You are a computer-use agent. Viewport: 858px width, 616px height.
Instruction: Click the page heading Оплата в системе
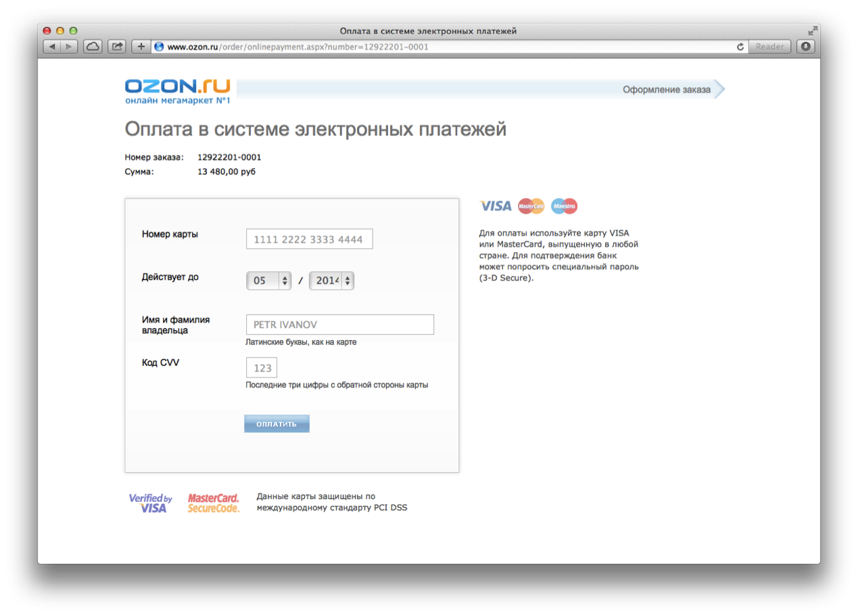coord(315,129)
